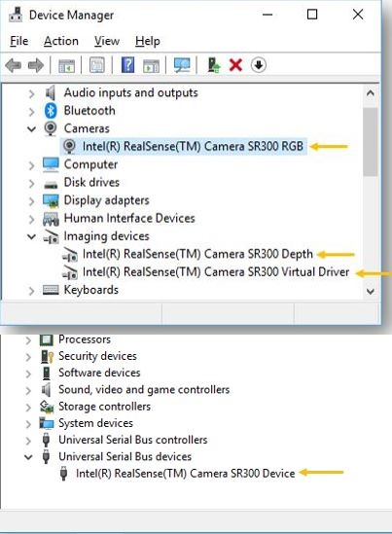Click the scrollbar down arrow
The height and width of the screenshot is (534, 392).
371,291
